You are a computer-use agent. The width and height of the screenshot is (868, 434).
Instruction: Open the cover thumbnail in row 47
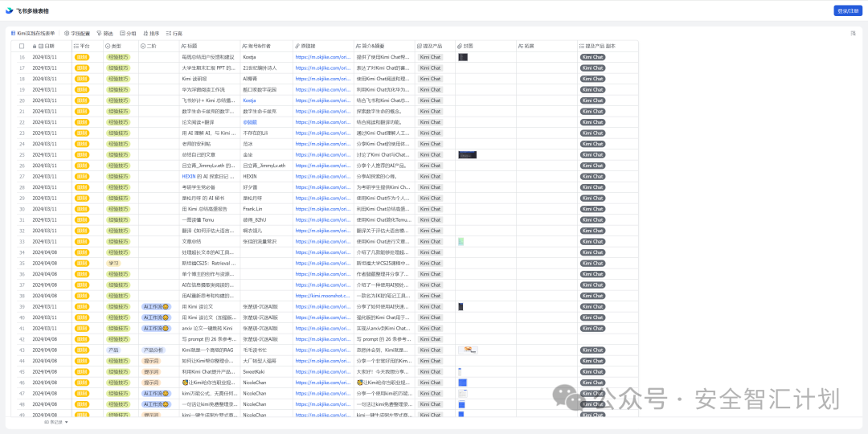click(463, 393)
